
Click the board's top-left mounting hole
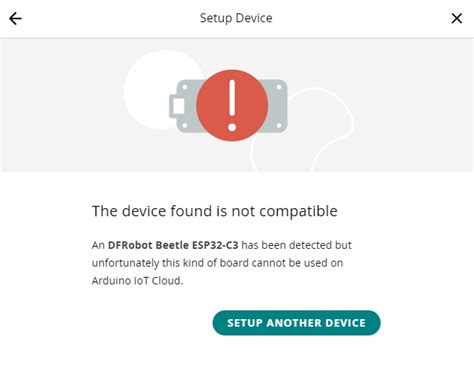click(185, 87)
